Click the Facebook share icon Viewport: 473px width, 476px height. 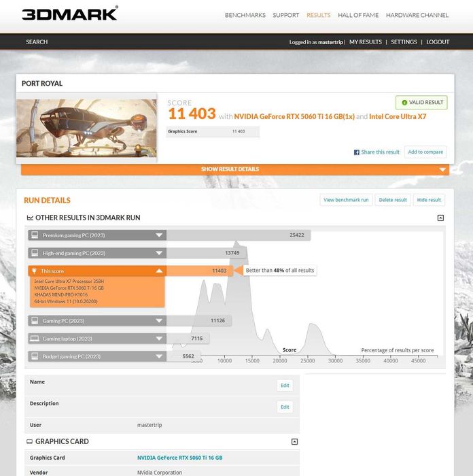tap(357, 152)
